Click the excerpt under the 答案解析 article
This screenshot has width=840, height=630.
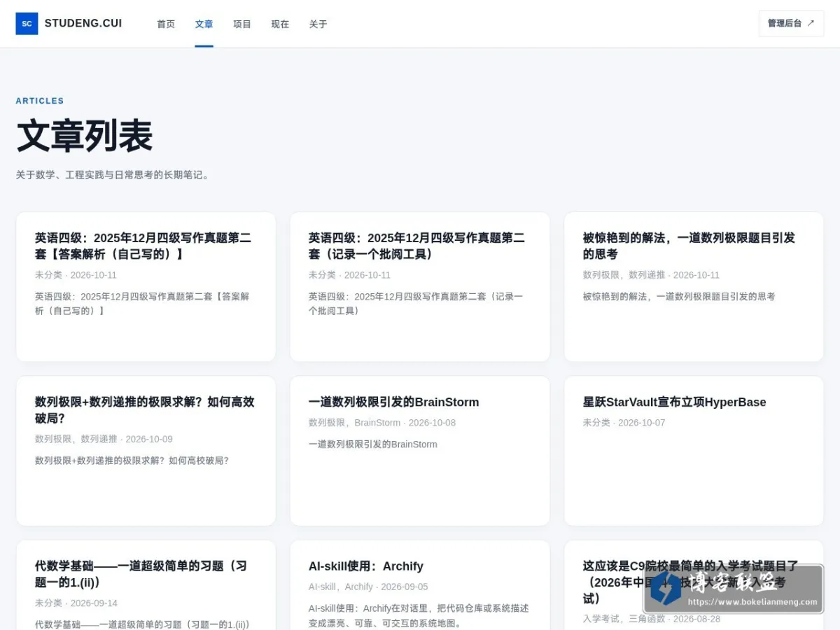click(142, 304)
